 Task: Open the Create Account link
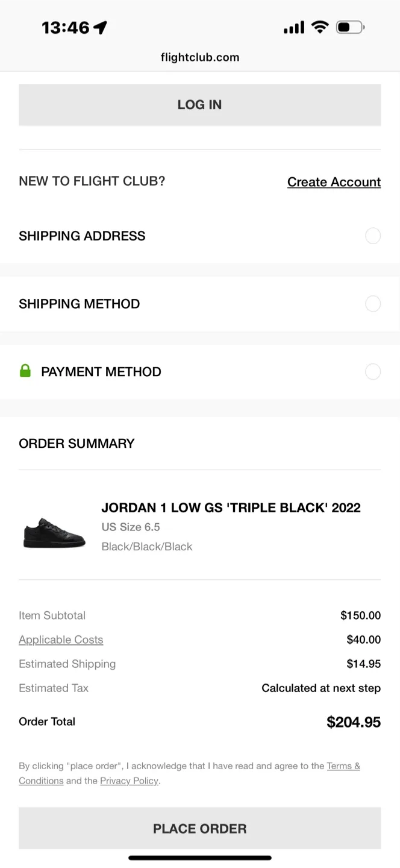(x=334, y=181)
